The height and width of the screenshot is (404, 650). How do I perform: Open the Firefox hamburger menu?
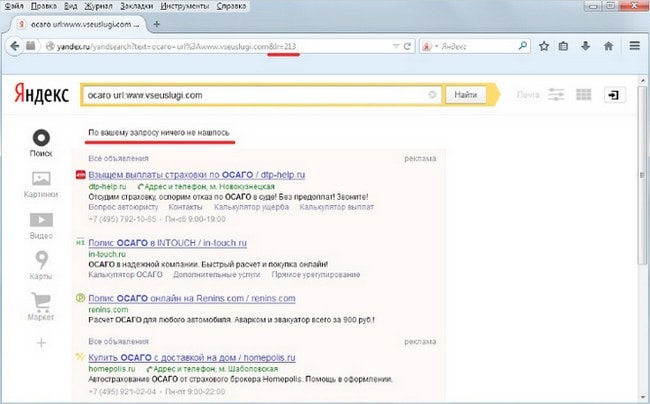tap(635, 46)
